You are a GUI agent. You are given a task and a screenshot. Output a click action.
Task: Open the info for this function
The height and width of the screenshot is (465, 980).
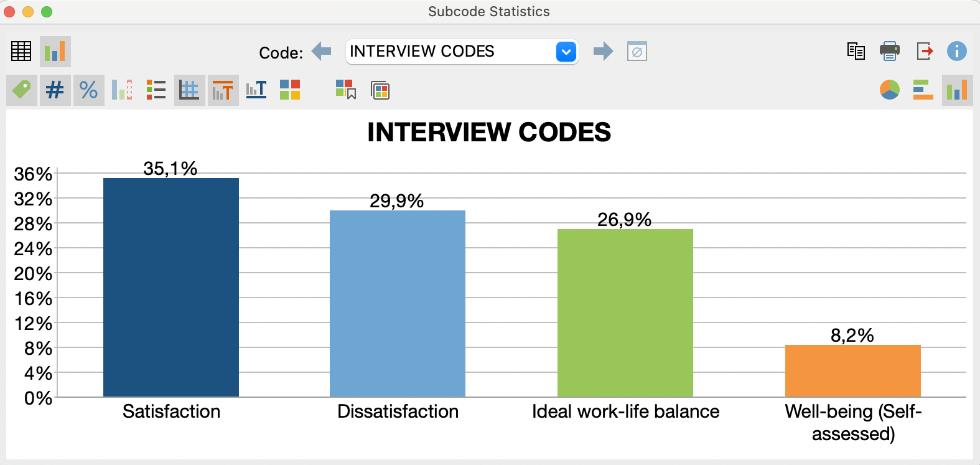956,52
